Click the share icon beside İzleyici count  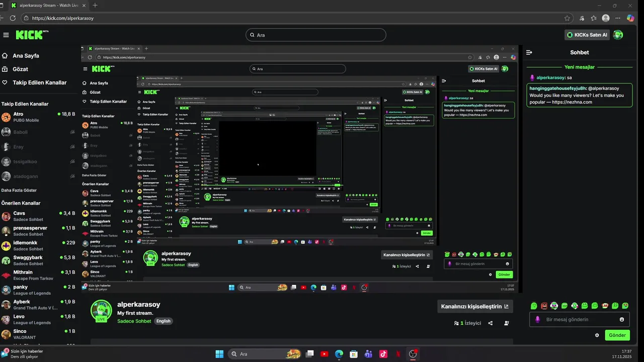491,323
